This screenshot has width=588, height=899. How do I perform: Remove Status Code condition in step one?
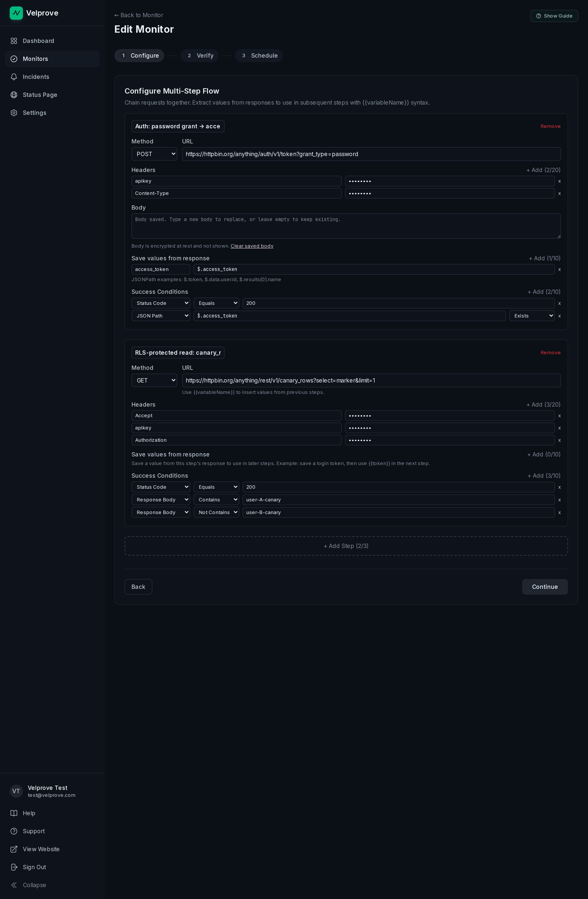click(x=559, y=304)
